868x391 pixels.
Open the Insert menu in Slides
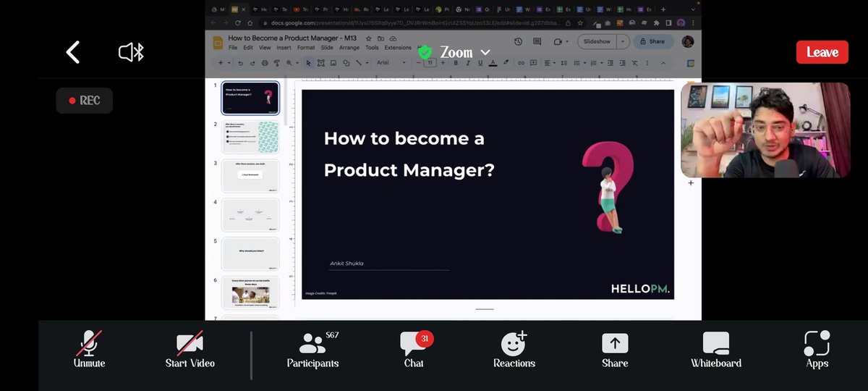point(284,48)
